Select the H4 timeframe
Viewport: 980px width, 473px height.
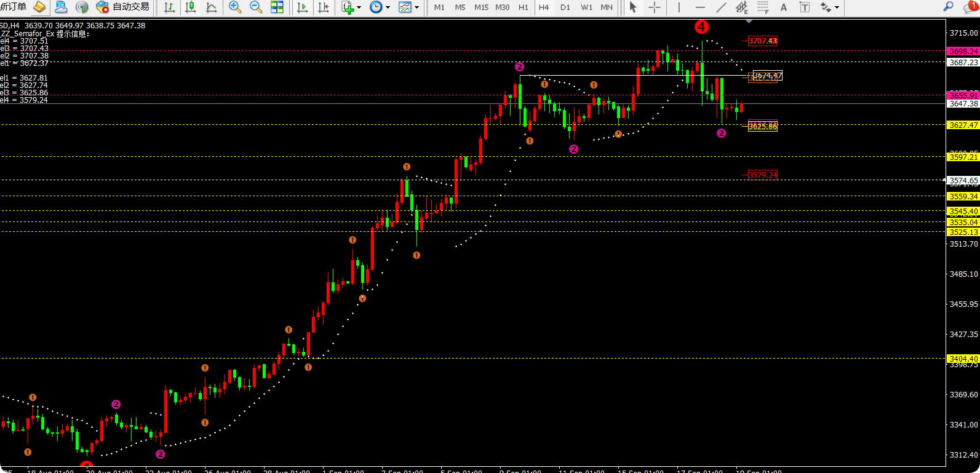(x=544, y=7)
